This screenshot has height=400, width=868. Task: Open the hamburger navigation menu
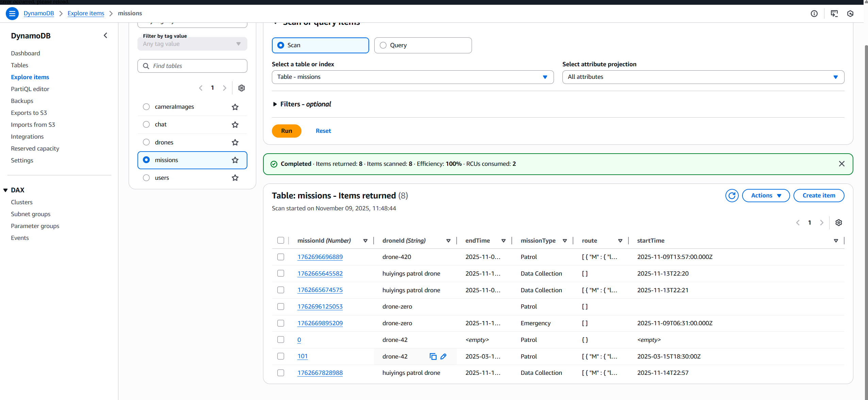click(x=12, y=14)
